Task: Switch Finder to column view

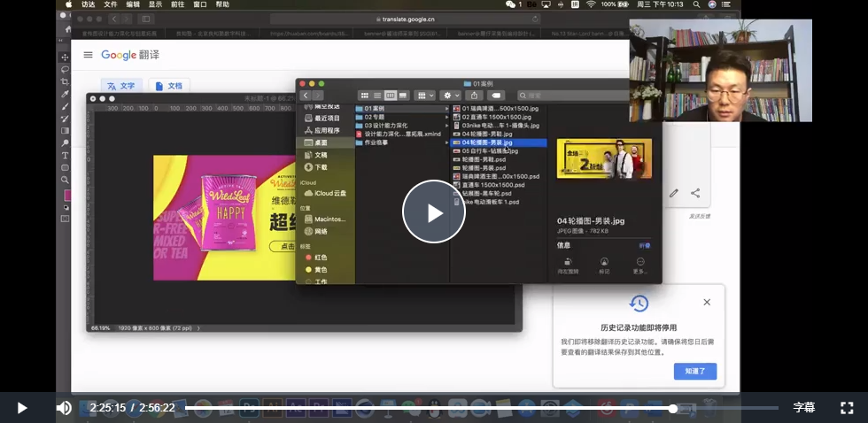Action: coord(391,96)
